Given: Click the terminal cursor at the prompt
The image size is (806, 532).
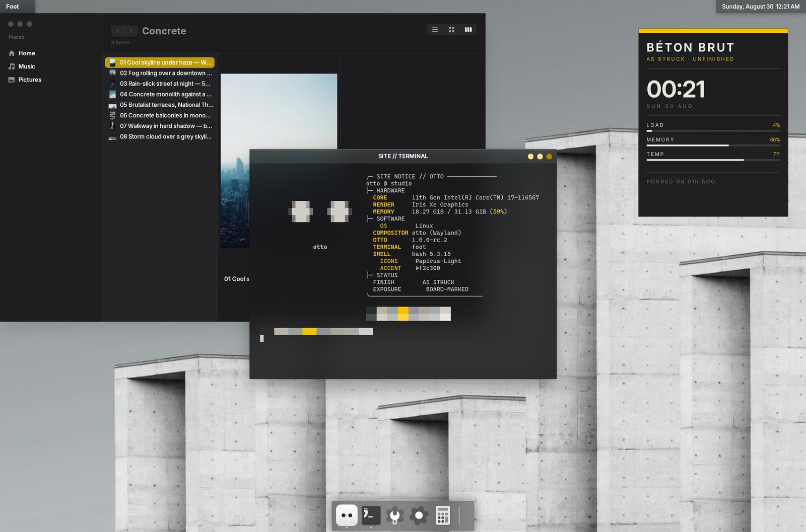Looking at the screenshot, I should click(x=262, y=339).
